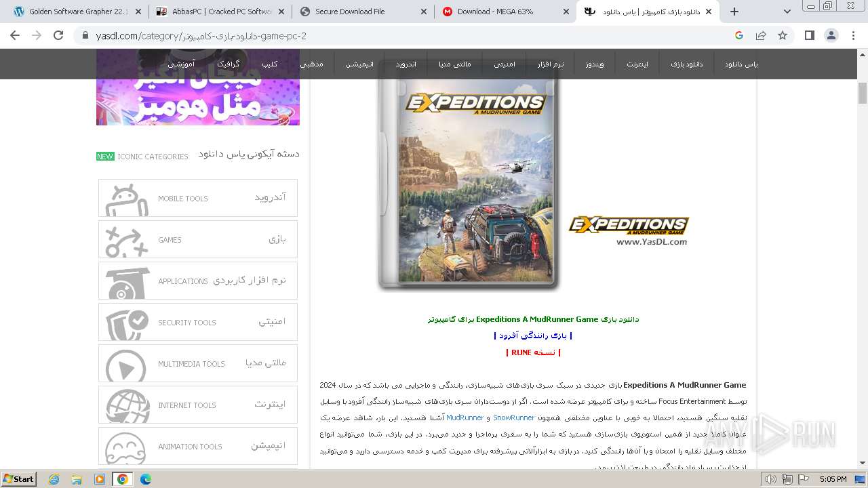Click page scrollbar down arrow
This screenshot has width=868, height=488.
[863, 463]
